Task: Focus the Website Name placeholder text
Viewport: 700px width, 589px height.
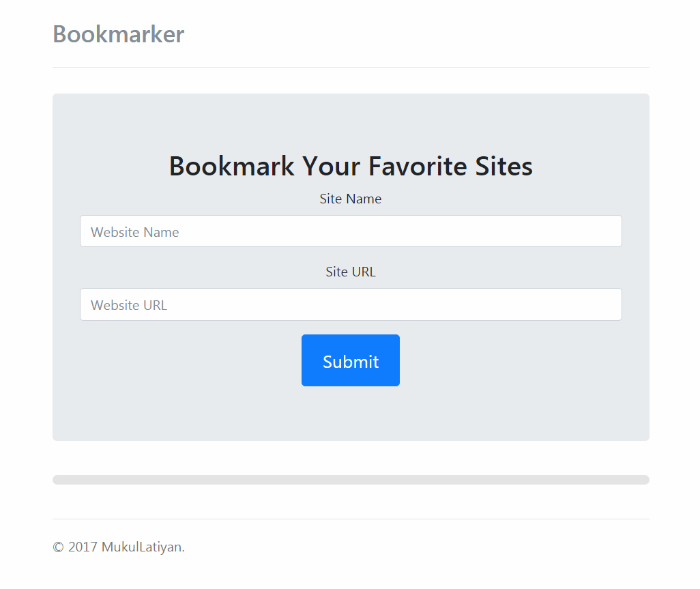Action: tap(134, 231)
